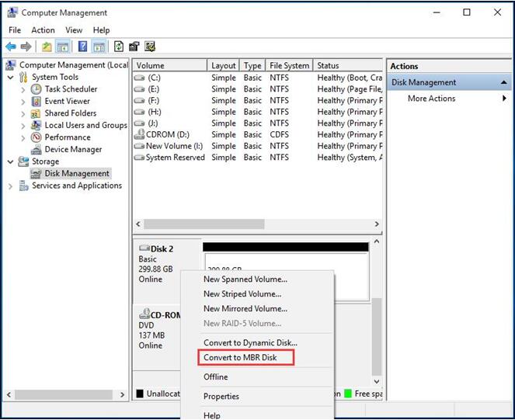Toggle Show/Hide Action Pane toolbar icon
515x420 pixels.
99,47
